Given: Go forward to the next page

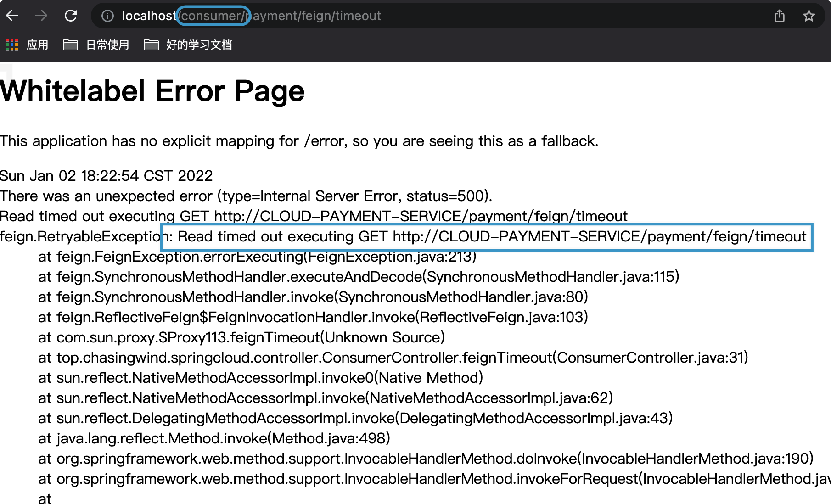Looking at the screenshot, I should pos(41,16).
